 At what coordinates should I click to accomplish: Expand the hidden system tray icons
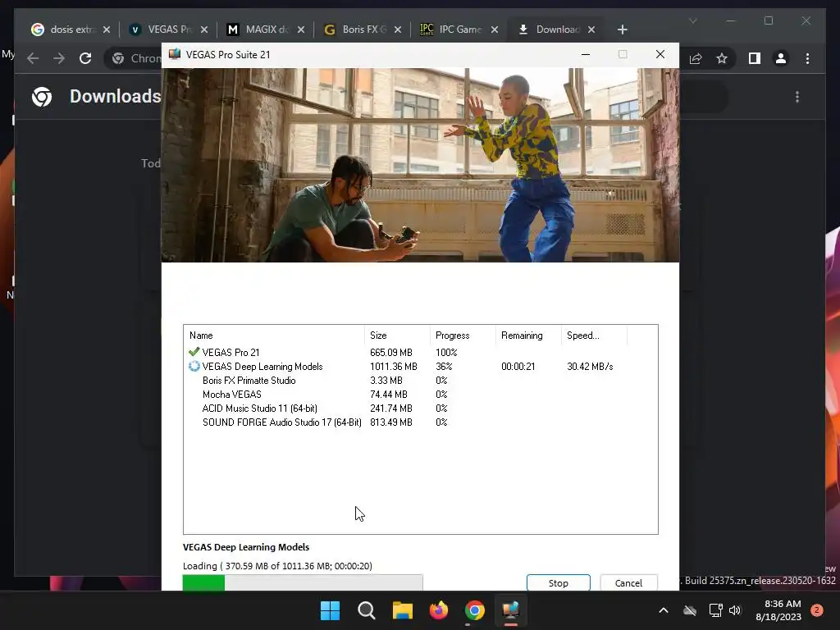tap(663, 610)
